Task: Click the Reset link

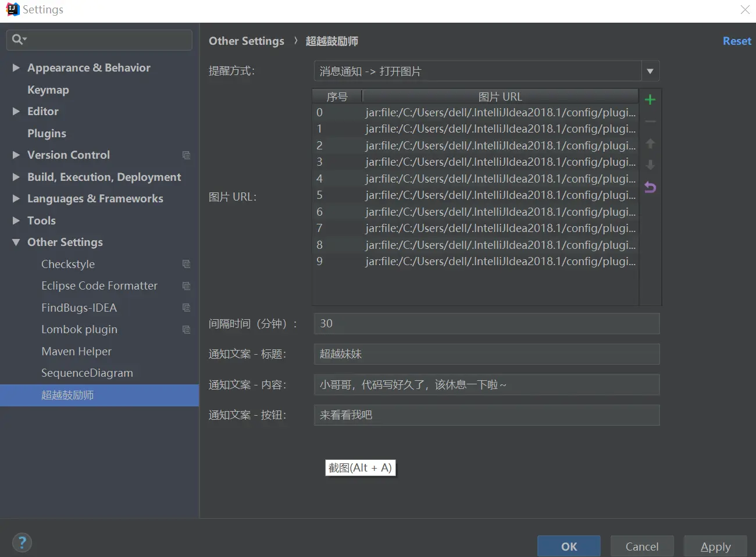Action: 737,41
